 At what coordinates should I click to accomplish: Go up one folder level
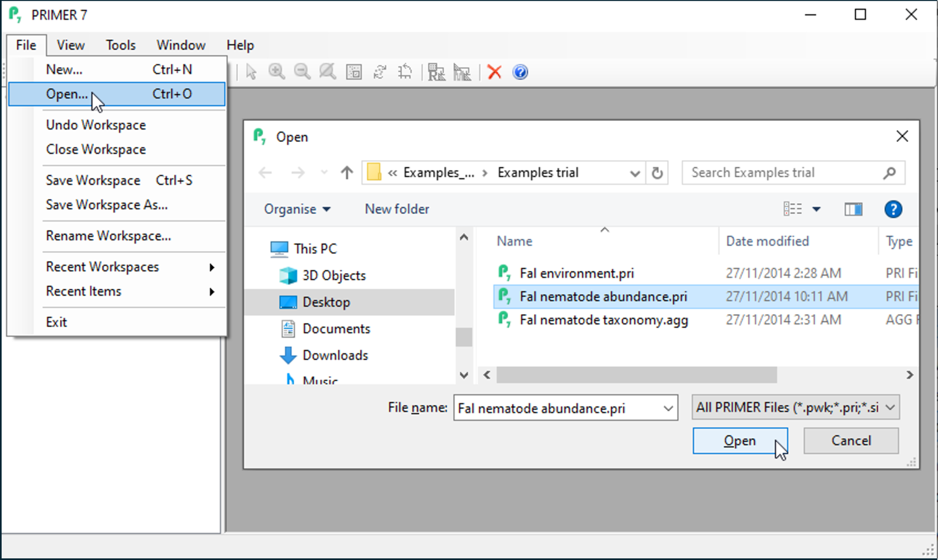coord(347,173)
